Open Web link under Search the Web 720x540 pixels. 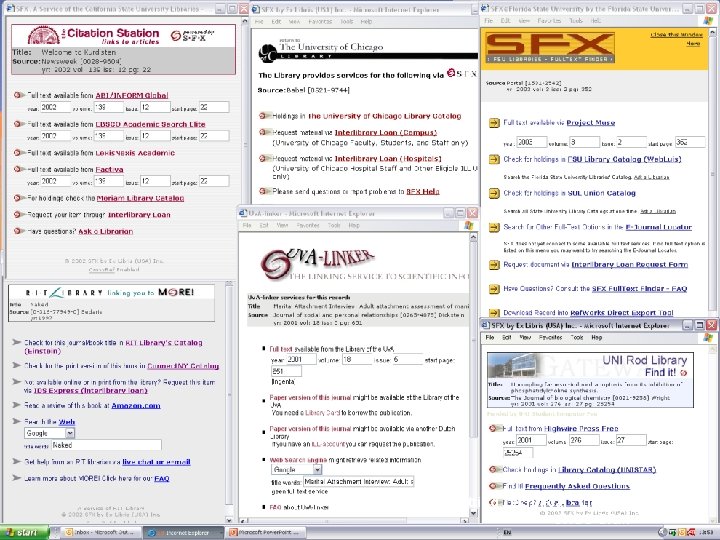coord(67,422)
